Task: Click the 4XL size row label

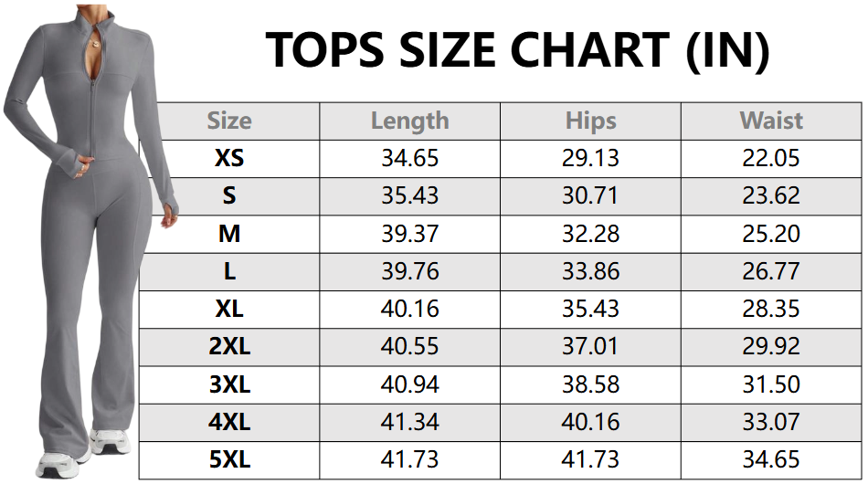Action: click(229, 422)
